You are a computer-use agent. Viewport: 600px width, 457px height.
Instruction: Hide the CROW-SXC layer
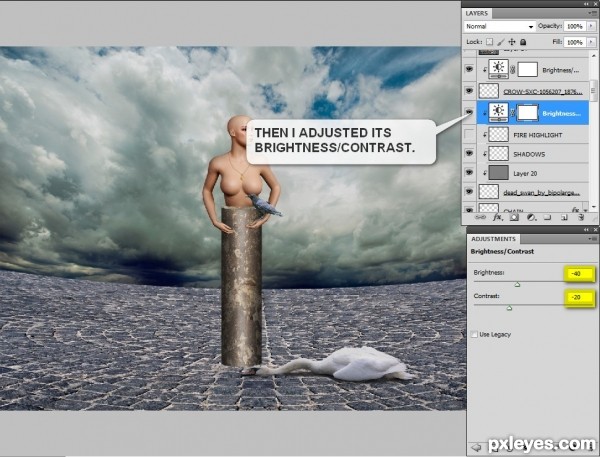point(469,91)
